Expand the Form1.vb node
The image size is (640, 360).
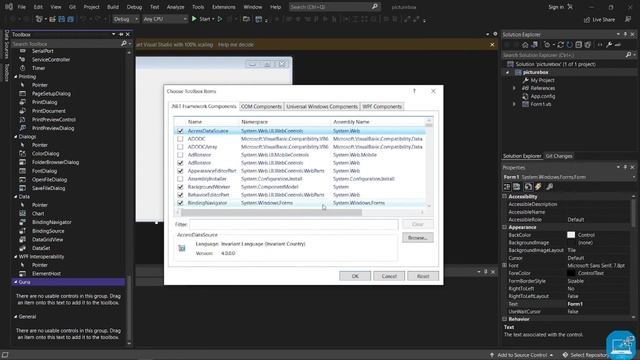(x=514, y=104)
